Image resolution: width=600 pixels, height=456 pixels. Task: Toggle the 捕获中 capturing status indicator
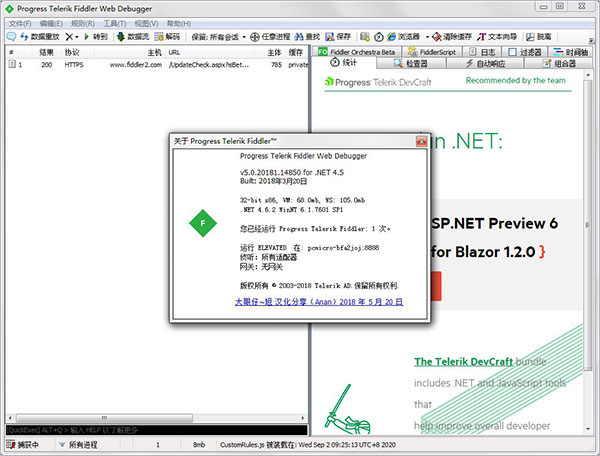tap(23, 445)
